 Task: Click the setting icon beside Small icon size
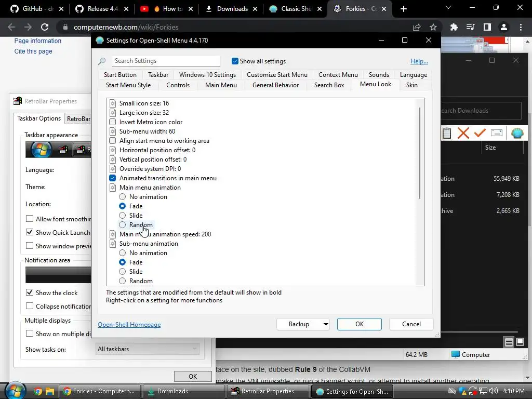tap(113, 103)
